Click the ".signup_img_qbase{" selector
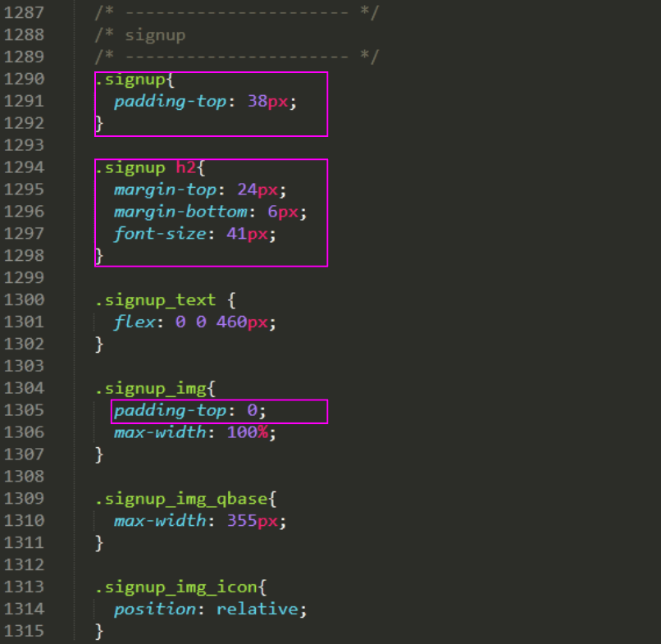The width and height of the screenshot is (661, 644). [x=186, y=500]
